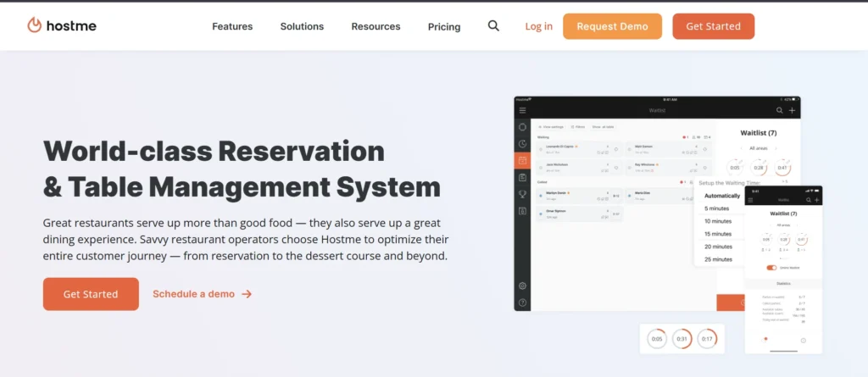The image size is (868, 377).
Task: Click plus icon in phone mockup header
Action: [816, 200]
